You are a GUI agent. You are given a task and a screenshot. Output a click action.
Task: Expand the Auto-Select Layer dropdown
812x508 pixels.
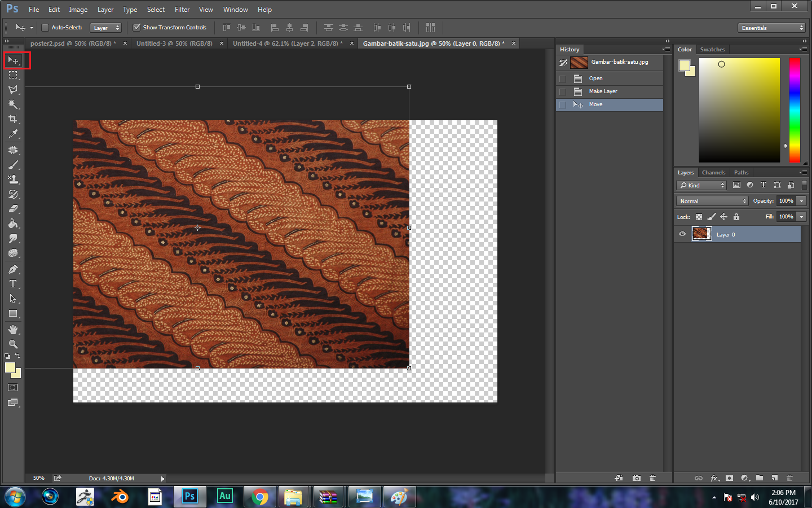[x=107, y=28]
